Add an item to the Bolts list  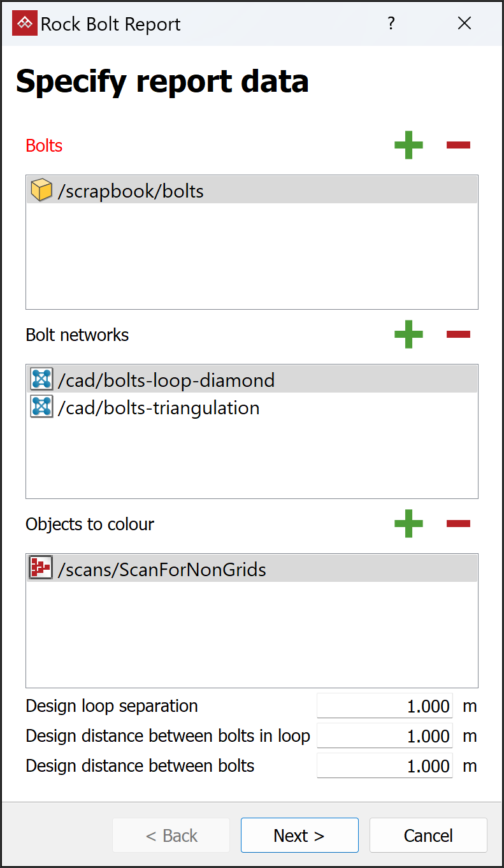(x=408, y=145)
